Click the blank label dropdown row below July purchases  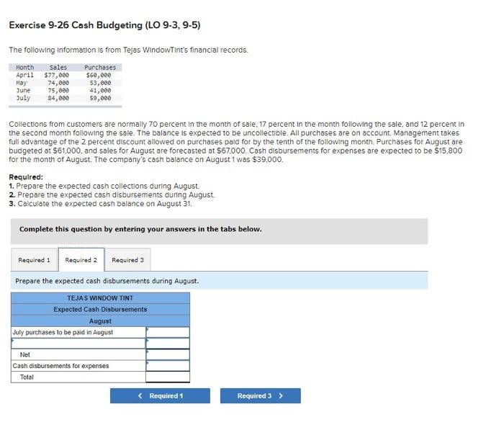pos(78,343)
